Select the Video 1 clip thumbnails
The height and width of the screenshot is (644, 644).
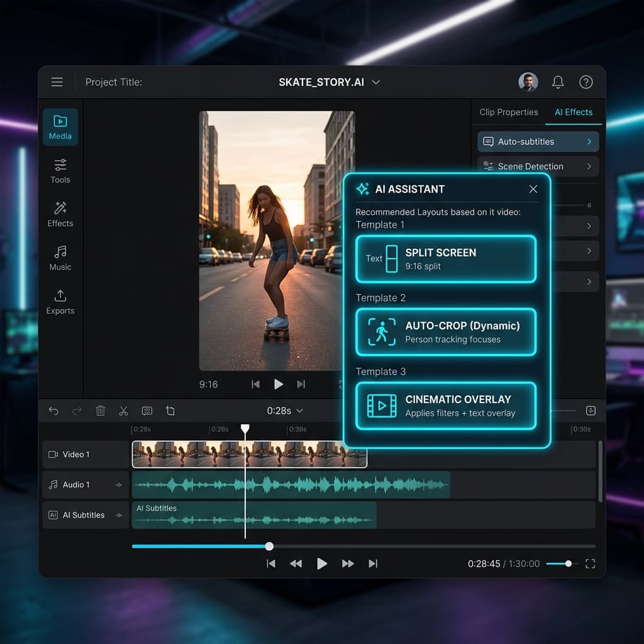point(249,454)
